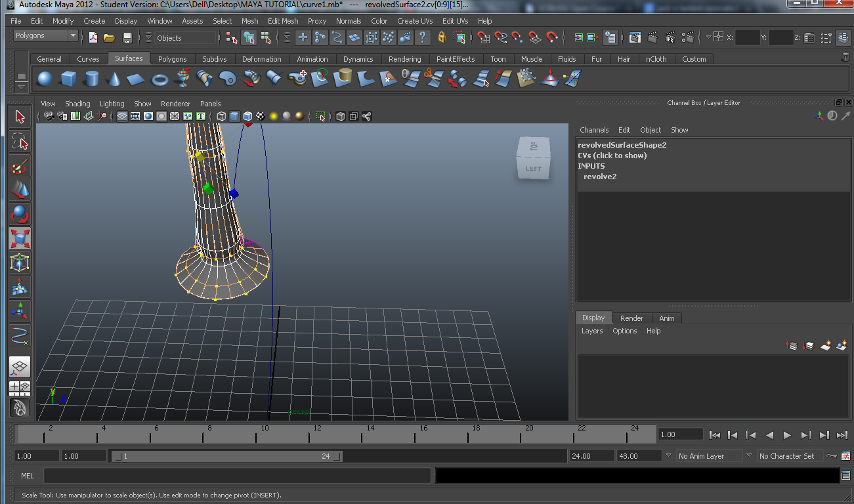Create a NURBS torus from the shelf
This screenshot has width=854, height=504.
160,79
